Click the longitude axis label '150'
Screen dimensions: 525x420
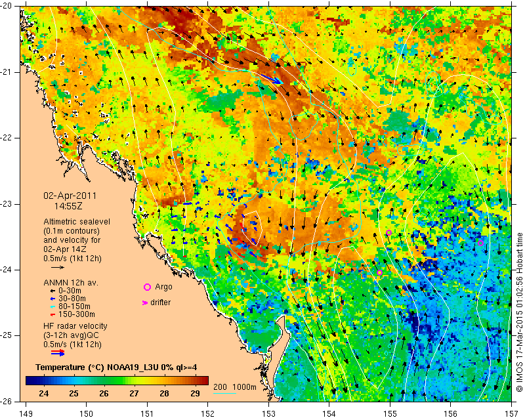(86, 414)
